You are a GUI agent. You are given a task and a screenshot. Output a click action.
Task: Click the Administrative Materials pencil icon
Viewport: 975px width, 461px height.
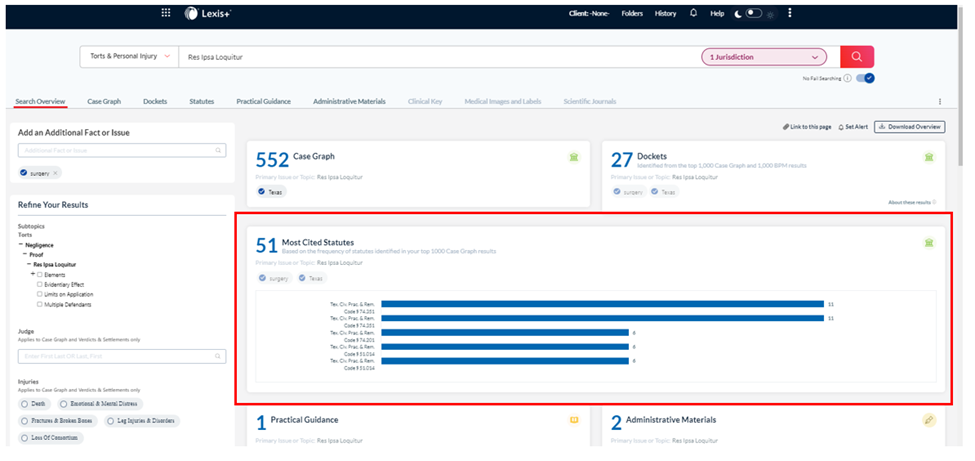pyautogui.click(x=929, y=421)
